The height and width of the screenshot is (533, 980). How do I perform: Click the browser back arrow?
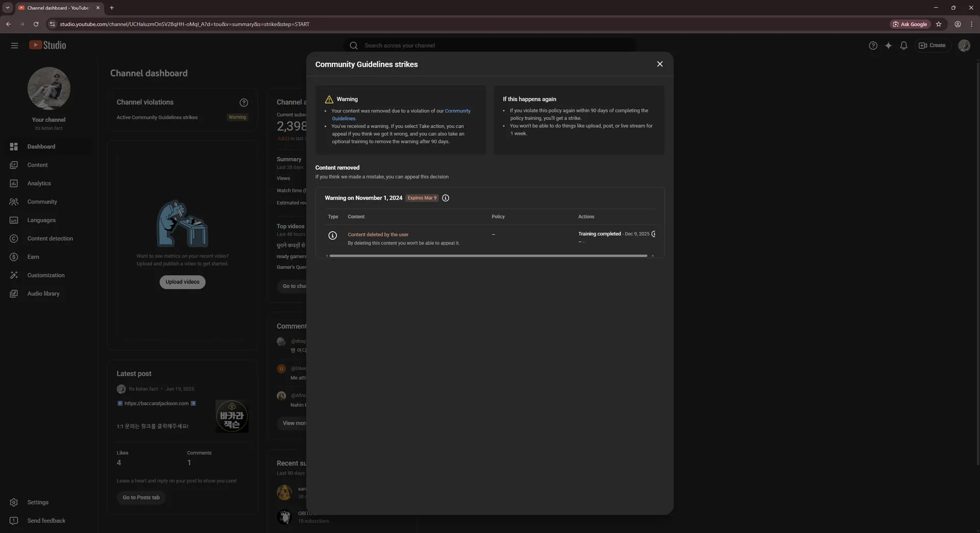tap(8, 24)
